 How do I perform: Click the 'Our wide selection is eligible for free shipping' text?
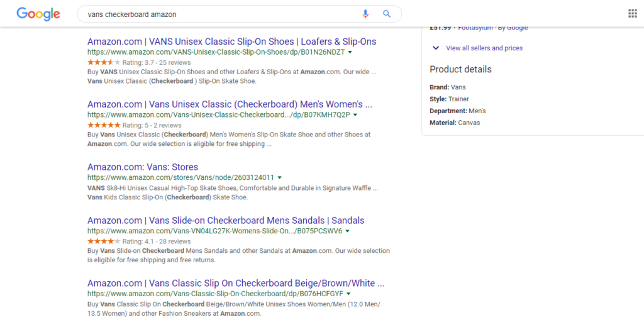[x=201, y=144]
